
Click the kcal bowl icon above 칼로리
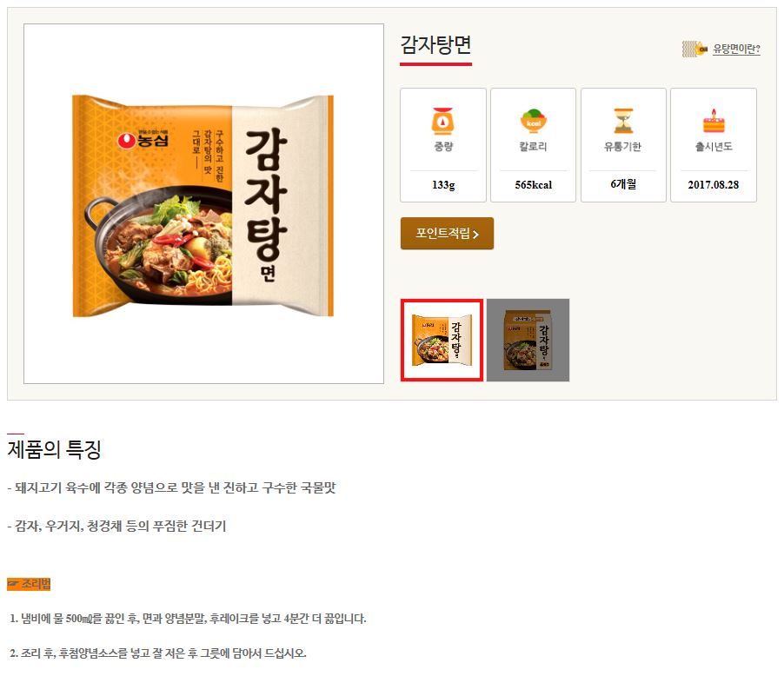pyautogui.click(x=533, y=121)
